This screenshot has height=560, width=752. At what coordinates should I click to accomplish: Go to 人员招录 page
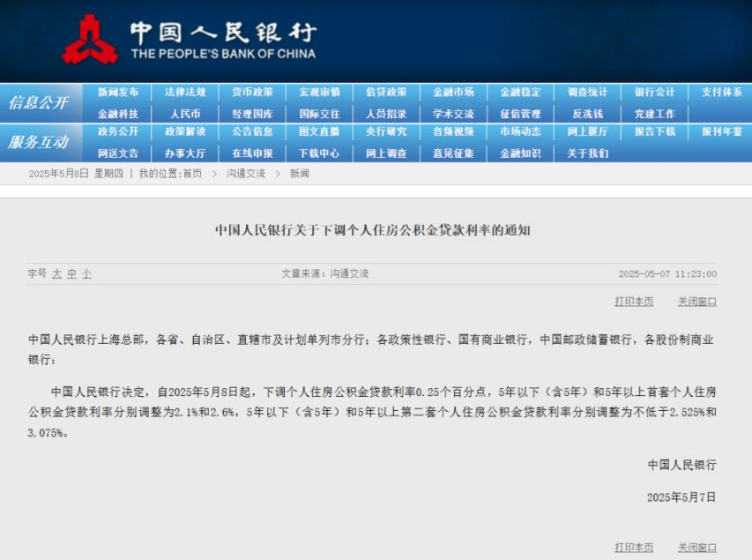click(386, 114)
